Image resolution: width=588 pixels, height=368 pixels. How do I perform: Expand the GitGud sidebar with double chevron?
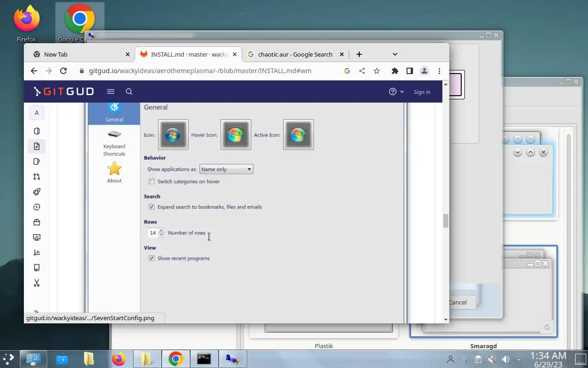[x=36, y=312]
